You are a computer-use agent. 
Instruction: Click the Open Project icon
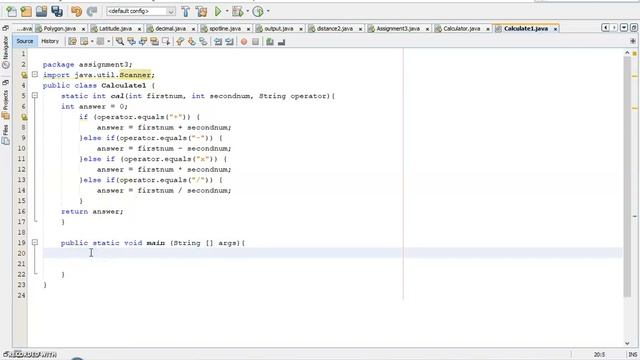pos(41,11)
